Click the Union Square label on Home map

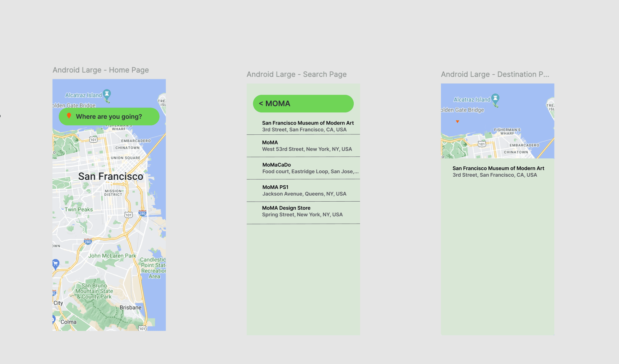pos(125,158)
